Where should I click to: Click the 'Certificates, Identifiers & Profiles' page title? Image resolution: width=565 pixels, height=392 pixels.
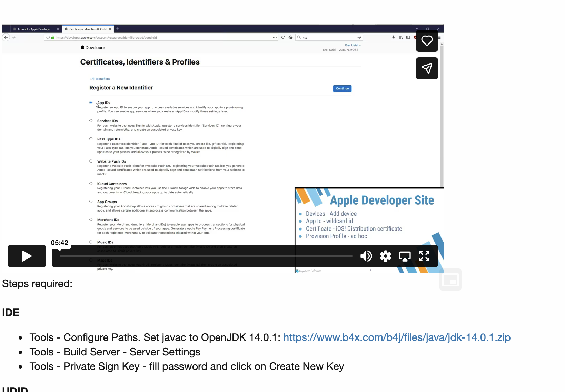[140, 62]
